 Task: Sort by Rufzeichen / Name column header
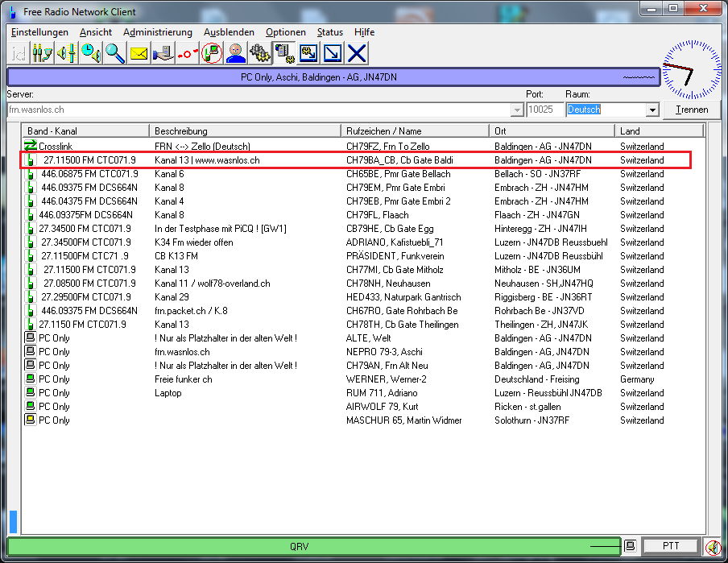[415, 131]
